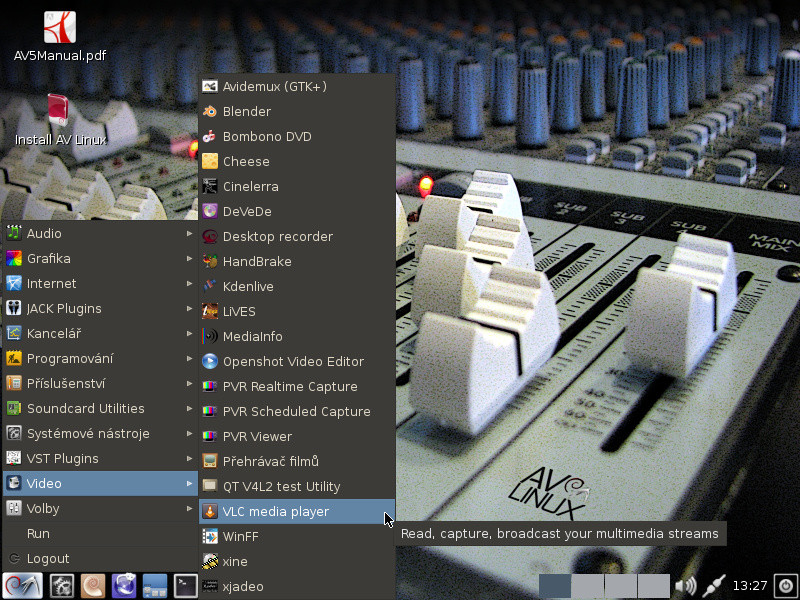
Task: Click the volume speaker tray icon
Action: (x=685, y=585)
